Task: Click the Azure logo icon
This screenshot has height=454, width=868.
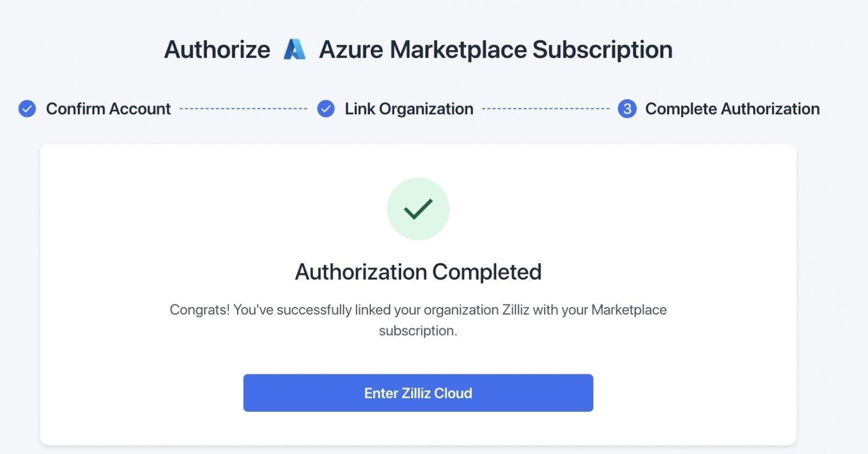Action: click(295, 49)
